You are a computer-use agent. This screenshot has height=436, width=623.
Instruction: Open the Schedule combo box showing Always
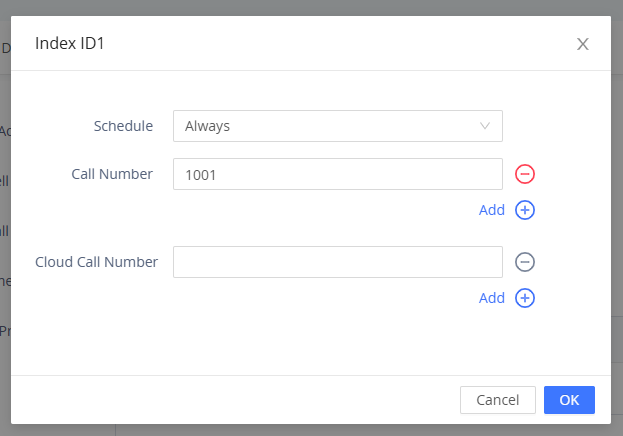tap(338, 126)
